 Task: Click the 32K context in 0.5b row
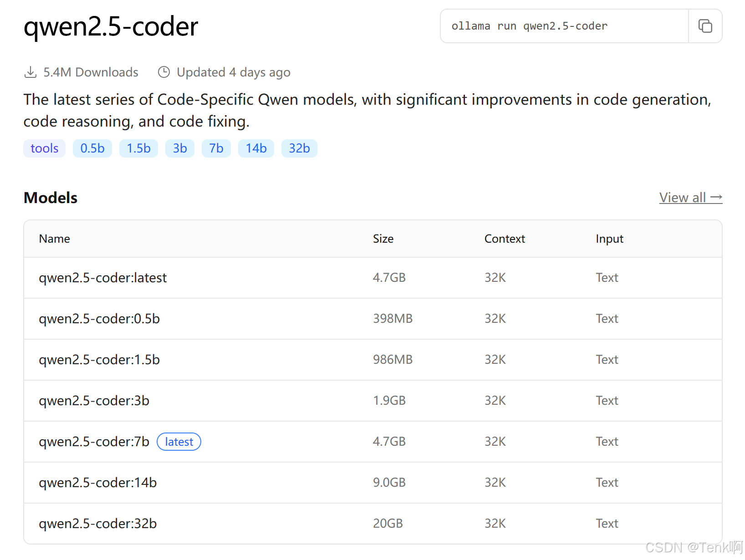(495, 319)
